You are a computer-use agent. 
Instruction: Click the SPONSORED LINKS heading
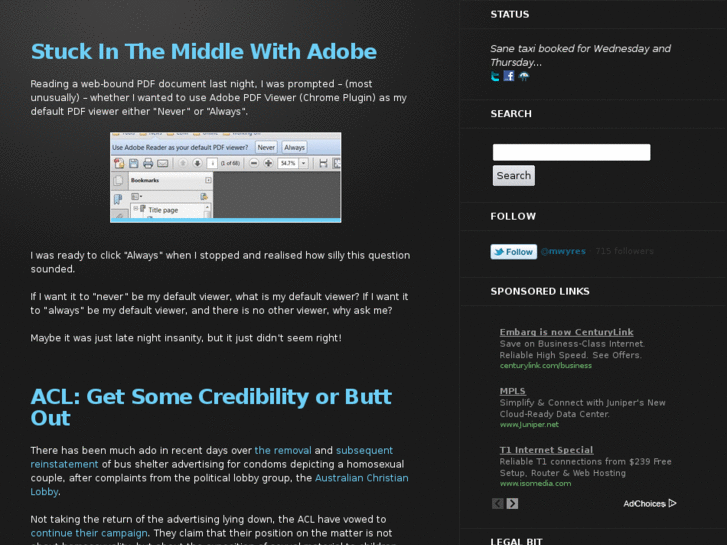540,291
